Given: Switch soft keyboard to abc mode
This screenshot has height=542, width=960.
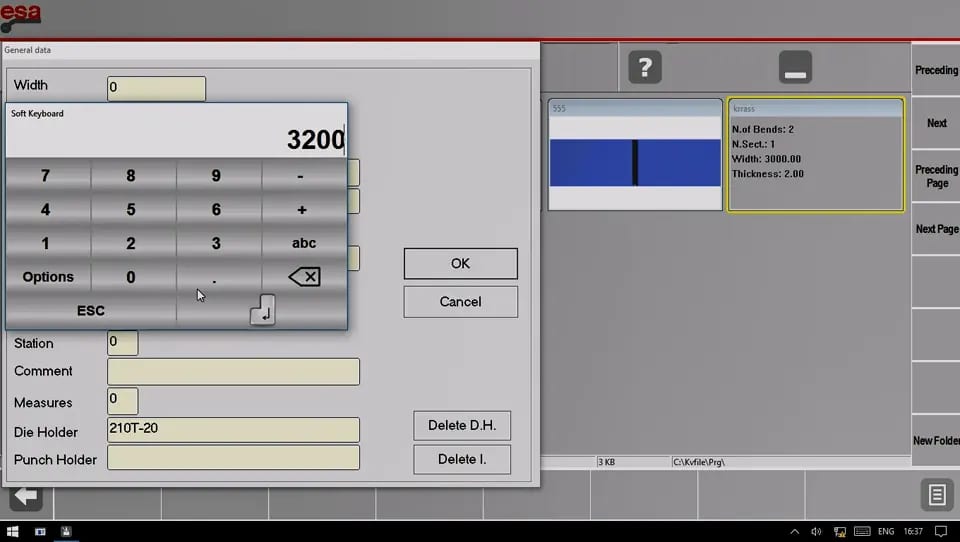Looking at the screenshot, I should click(x=304, y=243).
